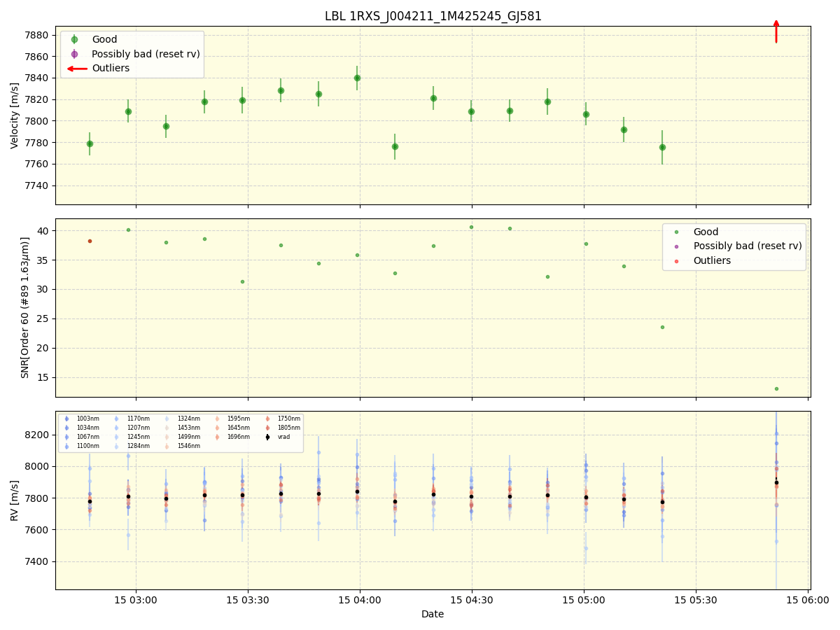The width and height of the screenshot is (840, 630).
Task: Click the red outlier point in the SNR panel
Action: point(90,241)
